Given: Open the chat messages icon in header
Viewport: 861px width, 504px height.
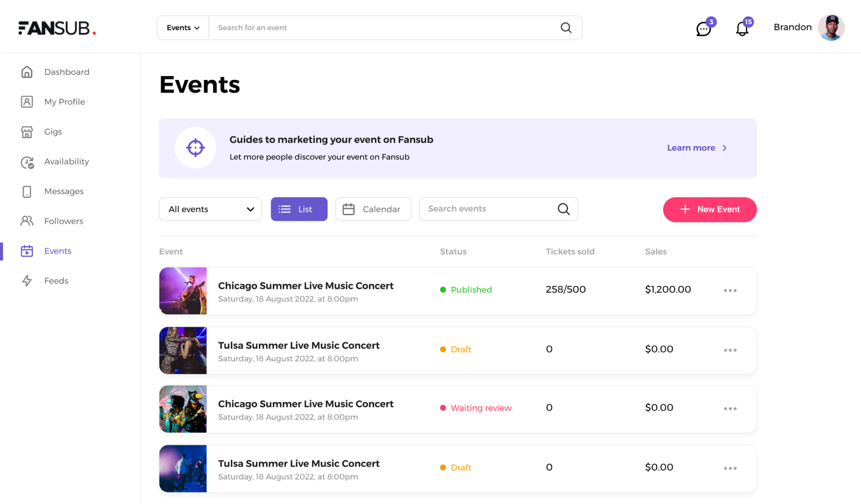Looking at the screenshot, I should [x=704, y=29].
